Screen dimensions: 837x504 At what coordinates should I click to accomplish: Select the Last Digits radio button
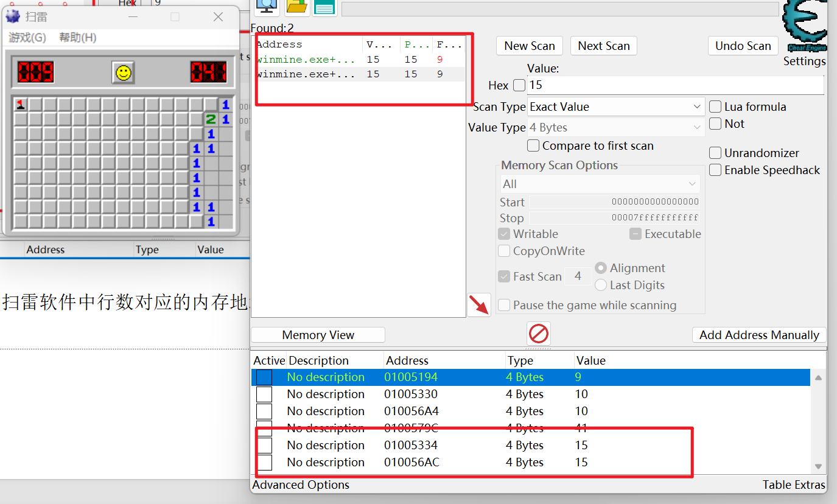tap(601, 285)
